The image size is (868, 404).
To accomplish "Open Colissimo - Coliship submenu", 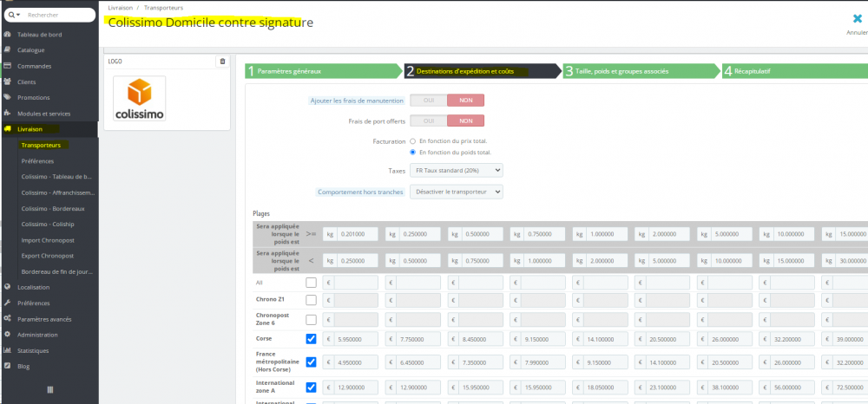I will point(48,225).
